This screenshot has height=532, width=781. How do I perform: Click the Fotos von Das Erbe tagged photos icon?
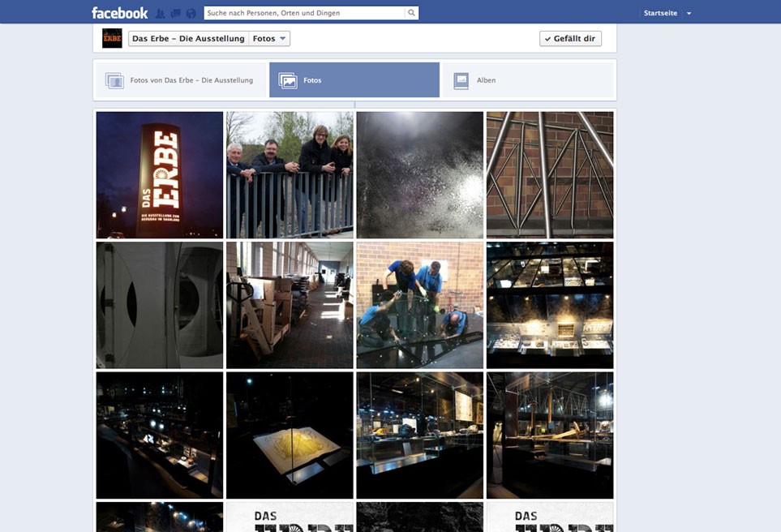(114, 80)
